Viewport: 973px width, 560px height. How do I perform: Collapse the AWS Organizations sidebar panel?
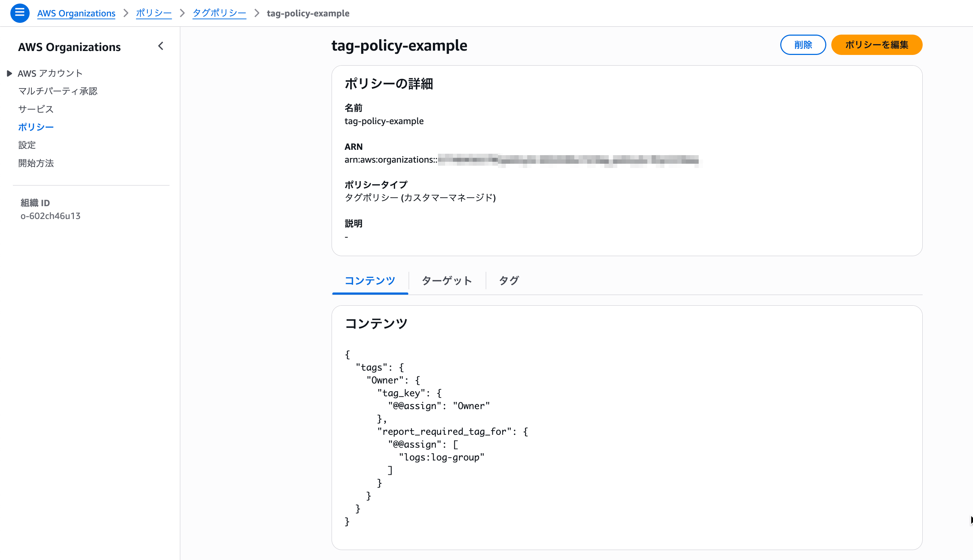[161, 46]
